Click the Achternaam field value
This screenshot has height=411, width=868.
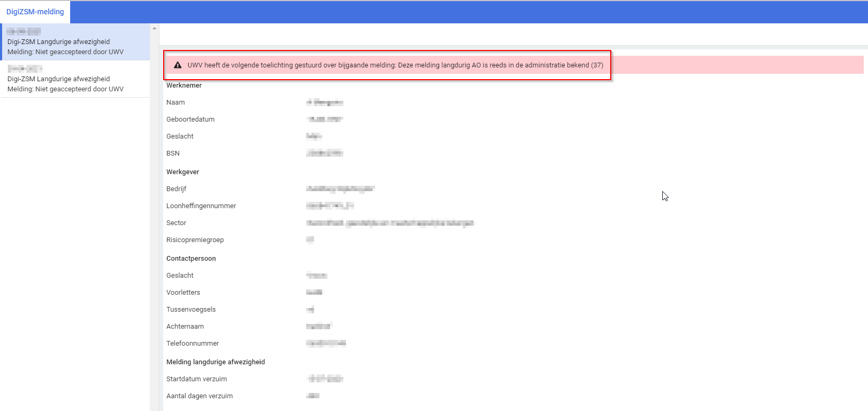point(319,327)
